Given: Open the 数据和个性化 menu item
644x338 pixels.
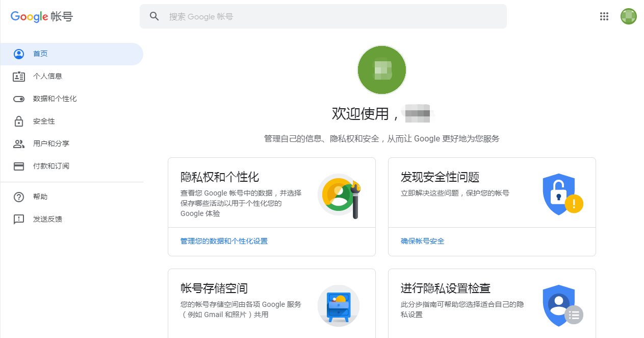Looking at the screenshot, I should coord(71,99).
